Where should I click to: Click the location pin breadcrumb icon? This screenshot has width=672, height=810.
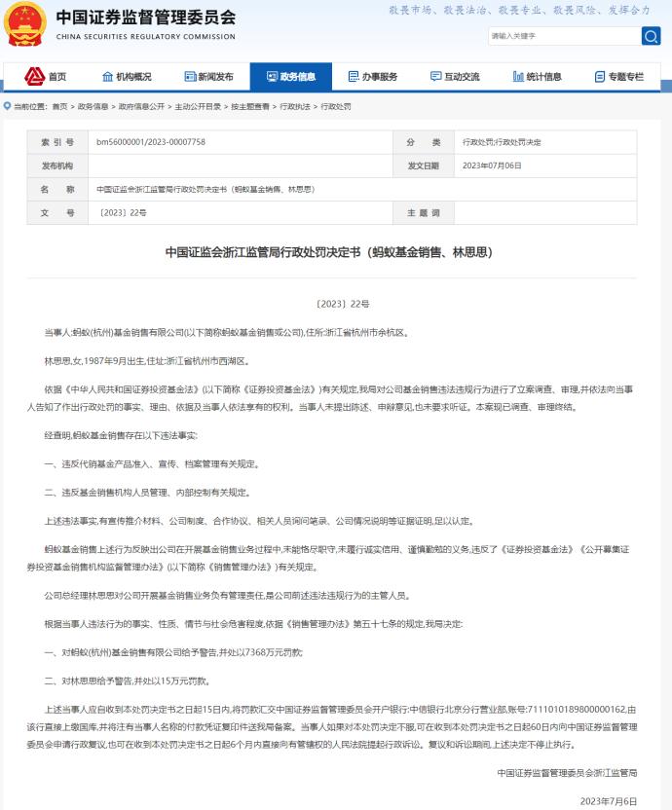point(7,106)
